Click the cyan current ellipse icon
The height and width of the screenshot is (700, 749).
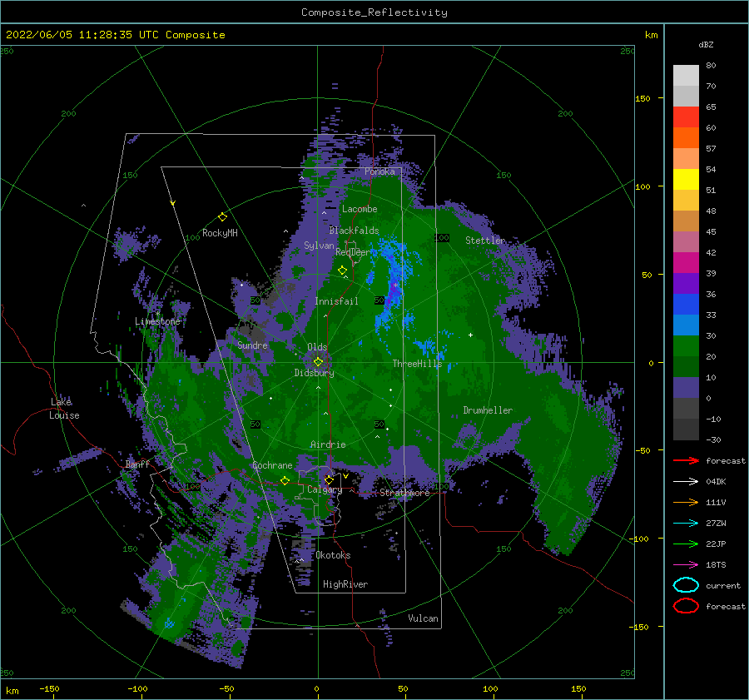point(686,585)
